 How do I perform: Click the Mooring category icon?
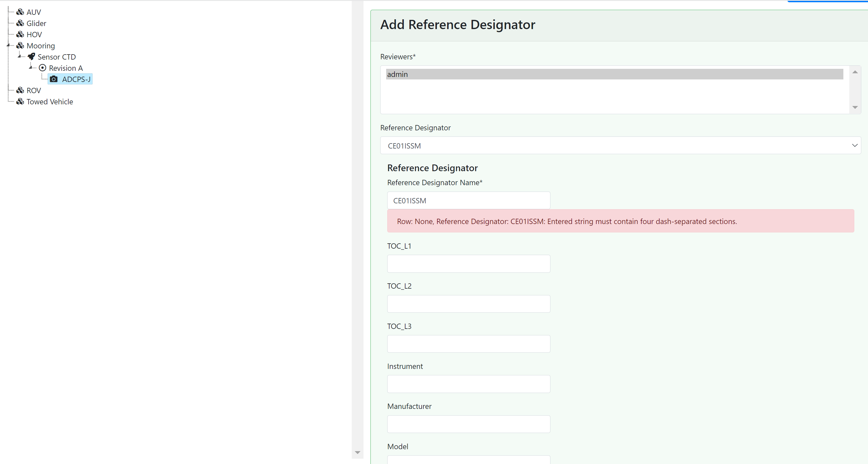coord(20,46)
